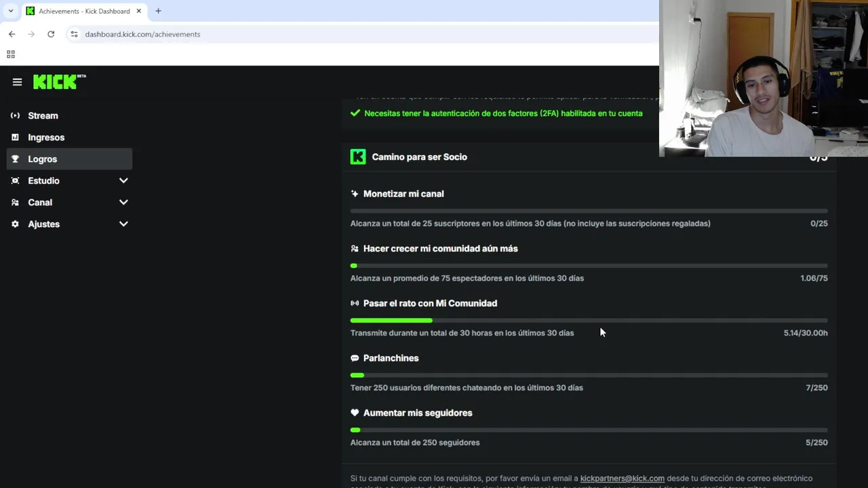
Task: Click the Ajustes gear icon
Action: (15, 224)
